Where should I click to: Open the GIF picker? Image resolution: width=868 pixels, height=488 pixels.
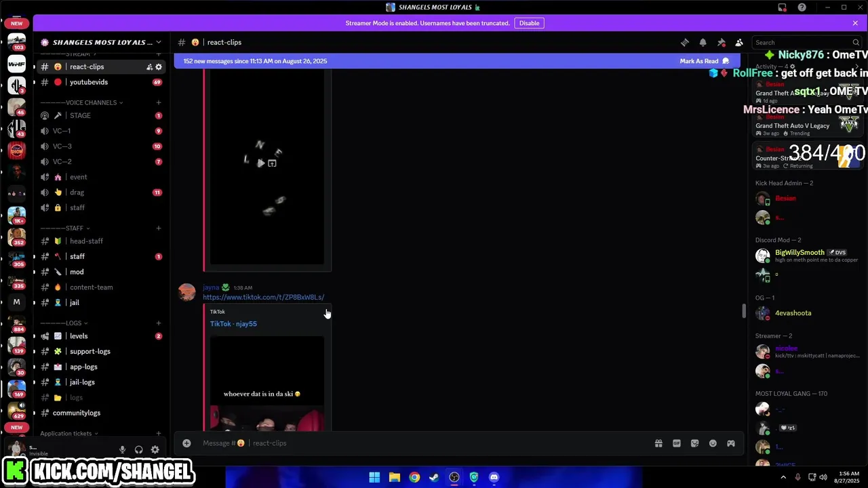click(x=677, y=443)
